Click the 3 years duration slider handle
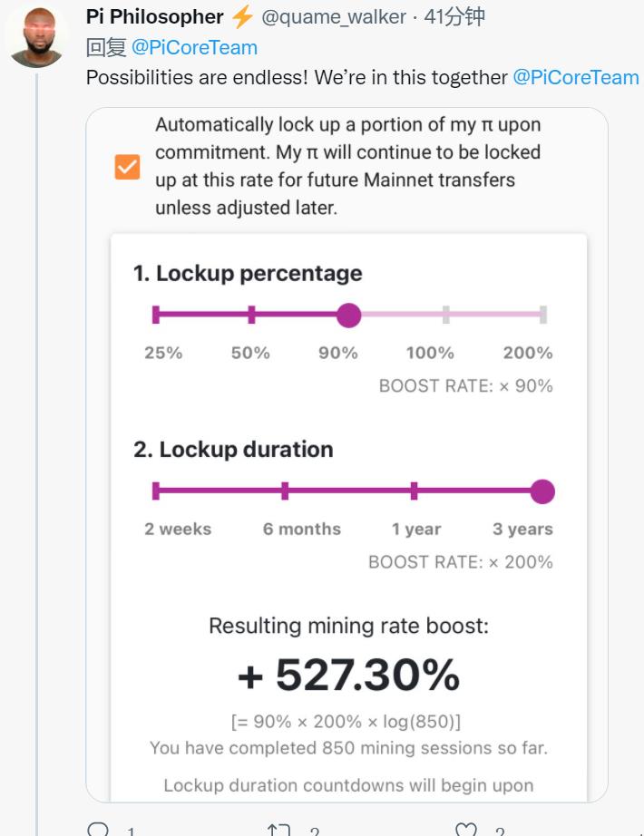The image size is (644, 836). click(x=542, y=491)
